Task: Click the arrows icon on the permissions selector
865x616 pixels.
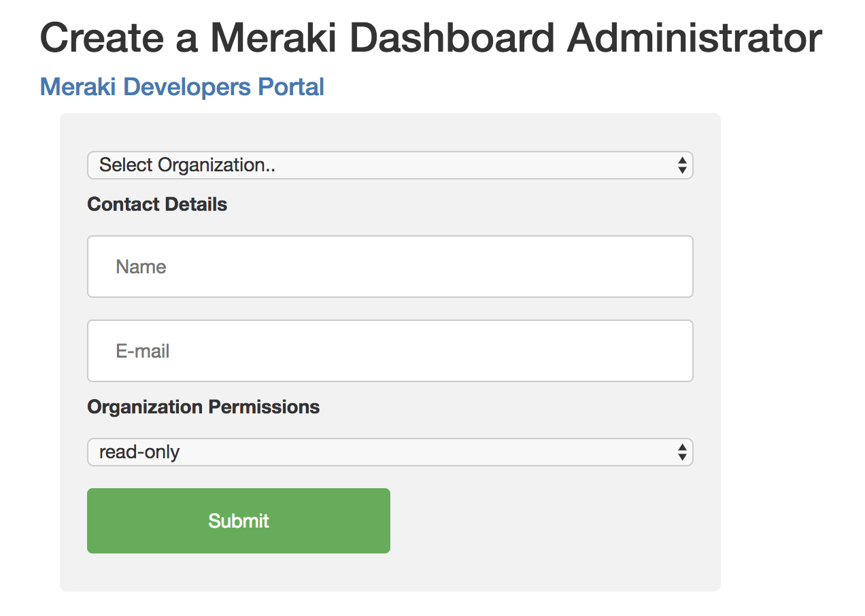Action: 682,452
